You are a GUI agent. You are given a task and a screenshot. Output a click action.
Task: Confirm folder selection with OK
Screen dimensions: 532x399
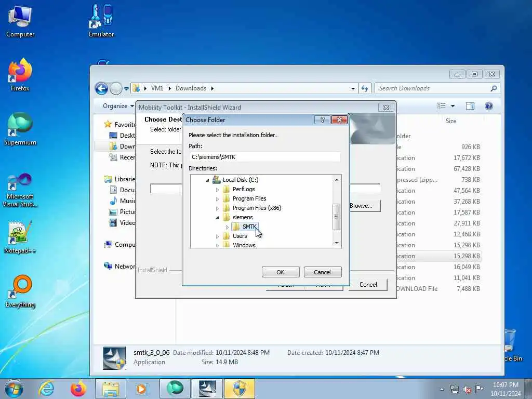[280, 272]
